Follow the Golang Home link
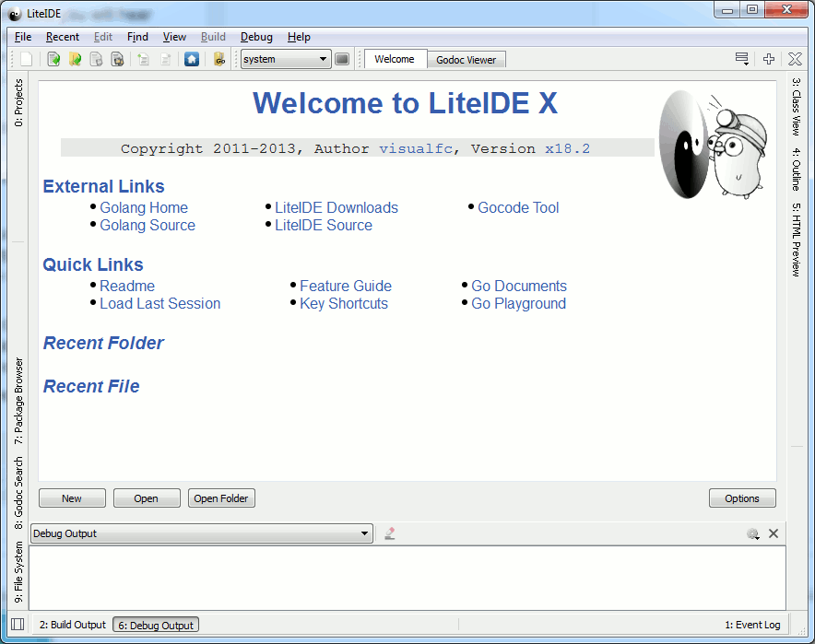 point(144,207)
